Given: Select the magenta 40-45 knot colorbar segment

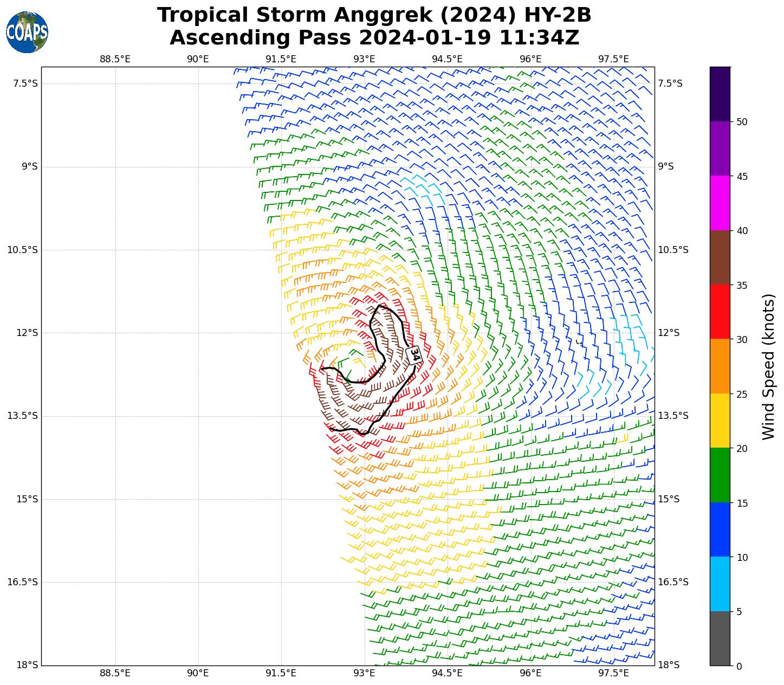Looking at the screenshot, I should coord(720,203).
